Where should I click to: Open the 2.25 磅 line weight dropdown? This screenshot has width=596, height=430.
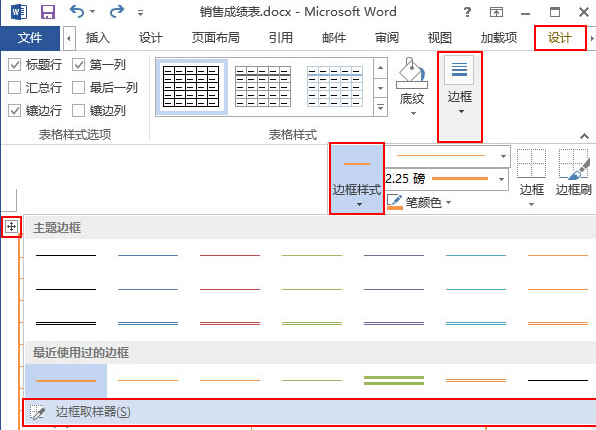click(x=502, y=179)
